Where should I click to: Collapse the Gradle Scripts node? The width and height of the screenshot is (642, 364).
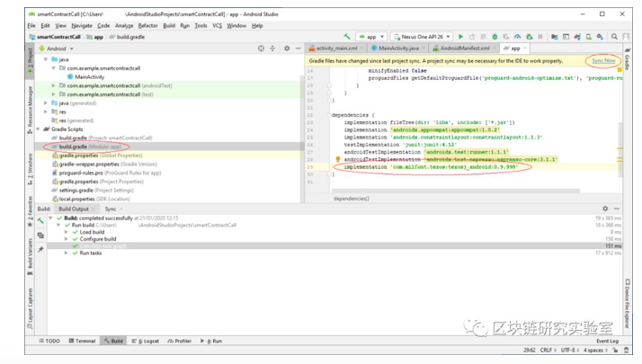pos(38,129)
